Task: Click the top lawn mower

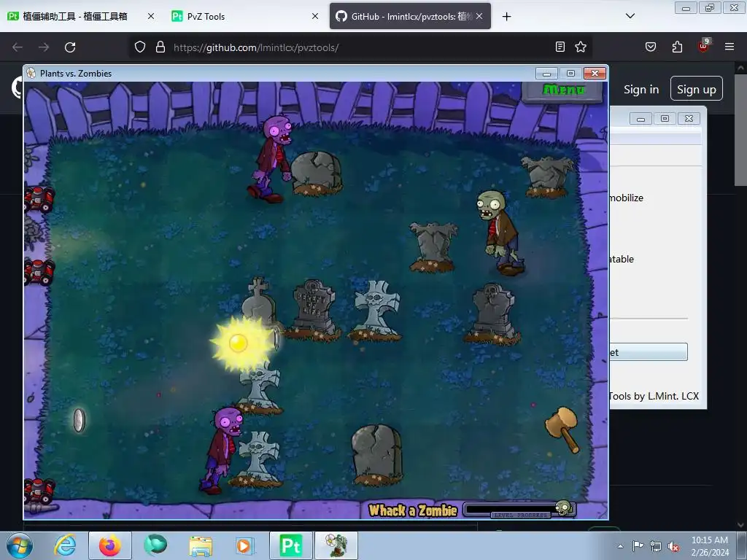Action: 39,199
